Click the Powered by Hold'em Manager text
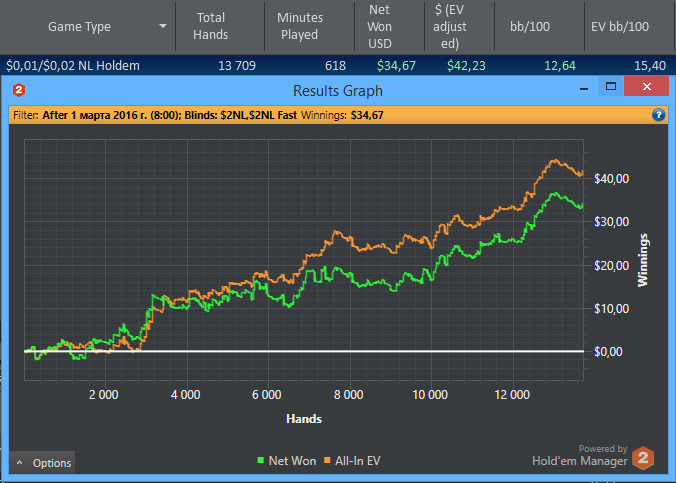 (x=580, y=455)
